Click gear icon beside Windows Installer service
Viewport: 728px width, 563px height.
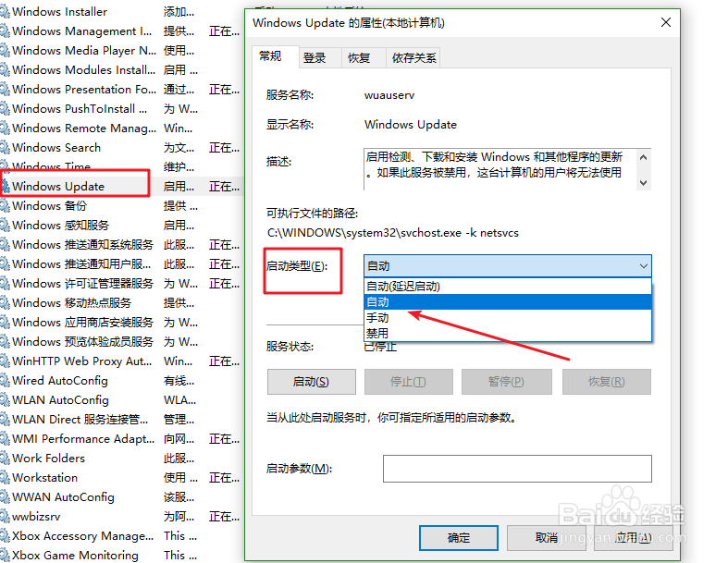click(x=6, y=12)
